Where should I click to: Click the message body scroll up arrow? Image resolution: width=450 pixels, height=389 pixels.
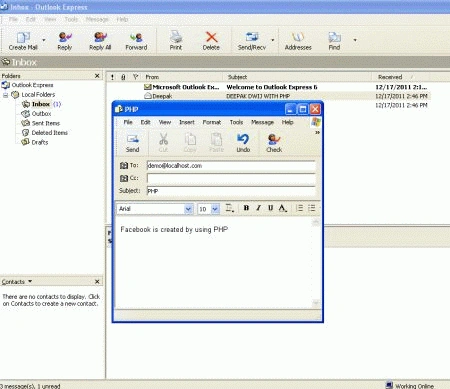point(316,222)
